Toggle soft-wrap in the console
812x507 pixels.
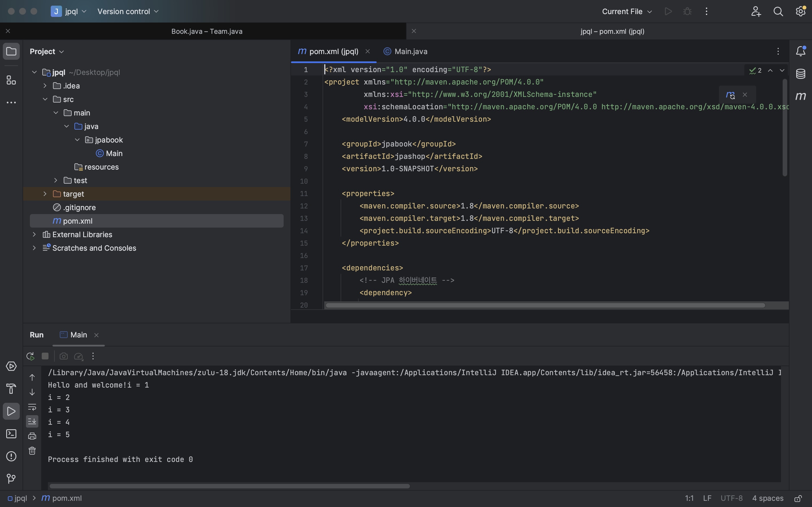[x=32, y=407]
